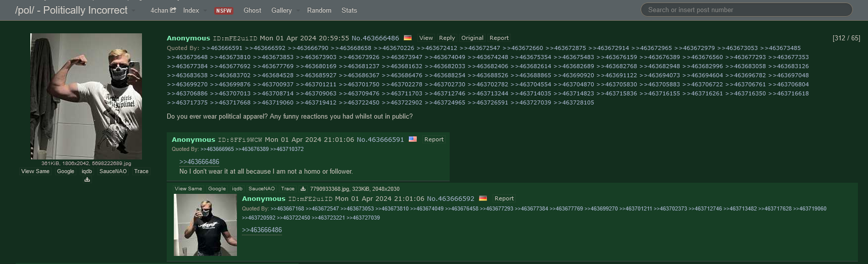The height and width of the screenshot is (264, 868).
Task: Click the [312 / 65] thread counter
Action: 846,38
